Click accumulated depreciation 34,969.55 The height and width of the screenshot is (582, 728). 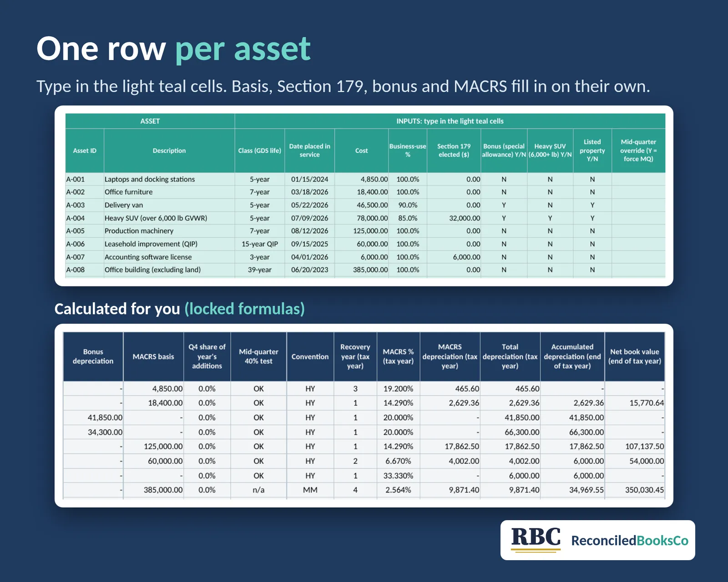572,490
